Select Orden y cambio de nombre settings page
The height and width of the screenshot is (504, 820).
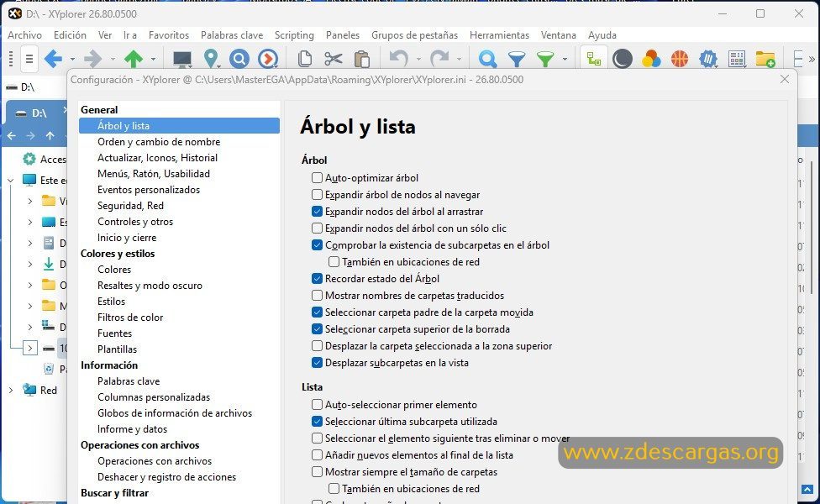(x=159, y=142)
